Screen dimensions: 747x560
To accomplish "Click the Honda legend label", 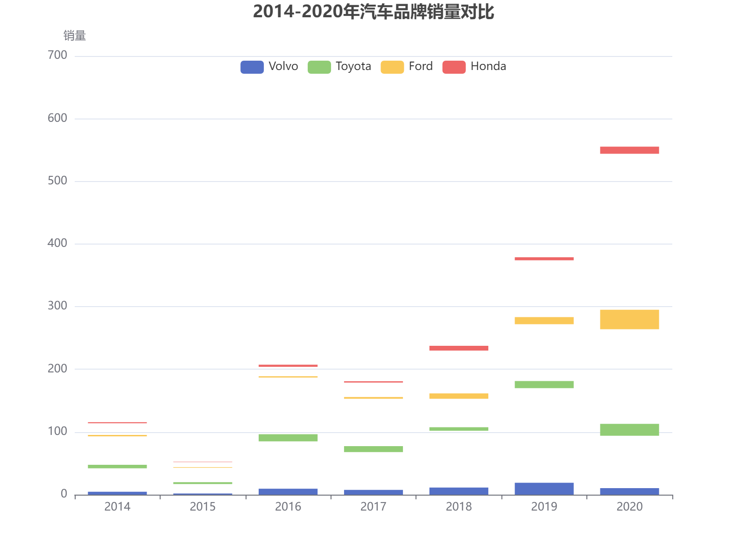I will point(488,66).
